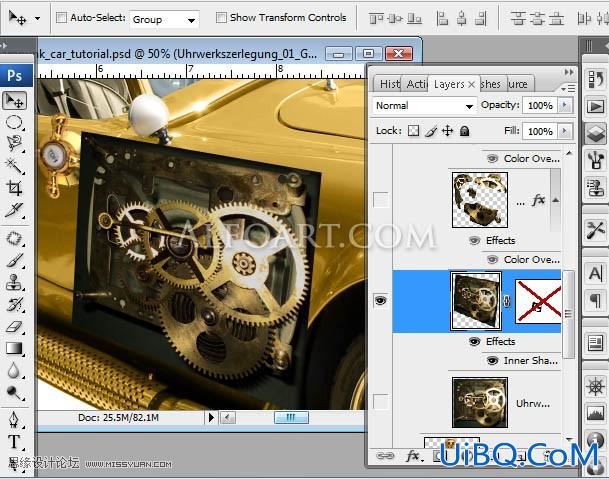
Task: Collapse the panel with double arrows
Action: click(569, 72)
